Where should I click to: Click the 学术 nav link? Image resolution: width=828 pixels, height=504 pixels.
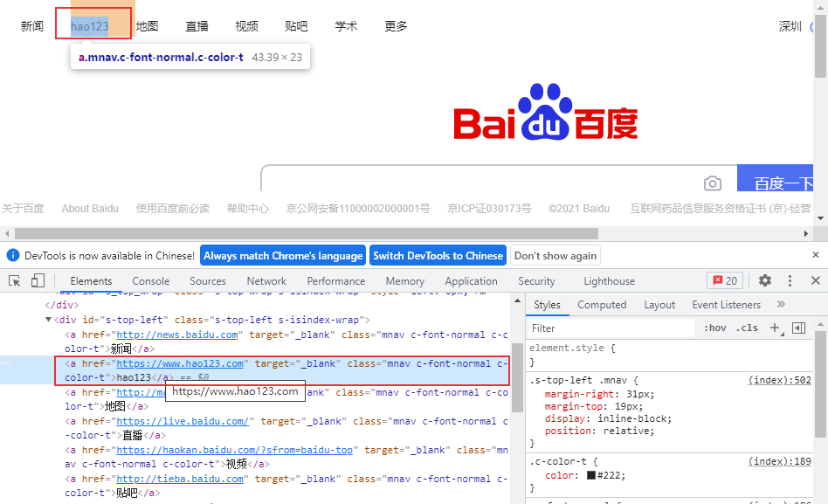click(346, 26)
